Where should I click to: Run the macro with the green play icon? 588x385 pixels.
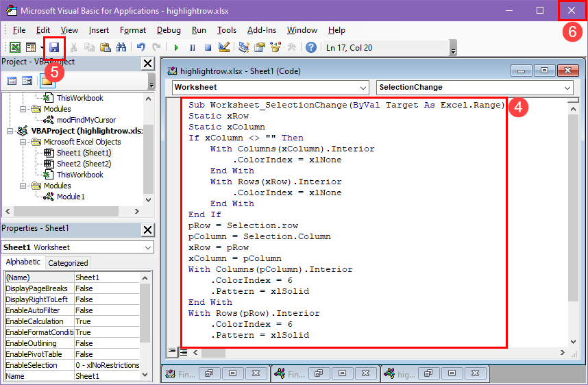click(176, 47)
